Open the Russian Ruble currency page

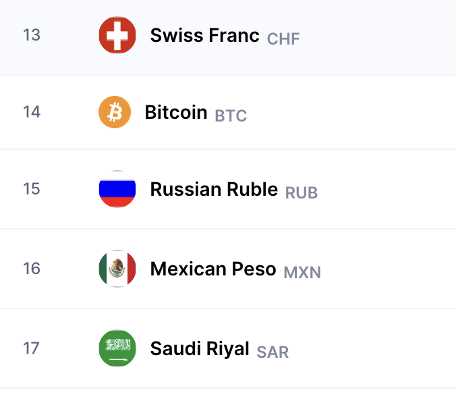[214, 189]
